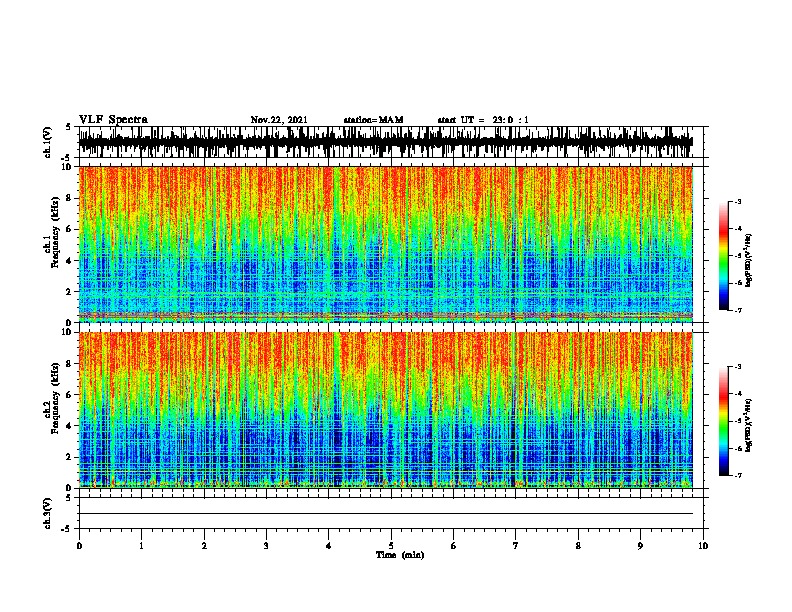Click the time axis tick label 5
This screenshot has width=792, height=612.
[391, 546]
